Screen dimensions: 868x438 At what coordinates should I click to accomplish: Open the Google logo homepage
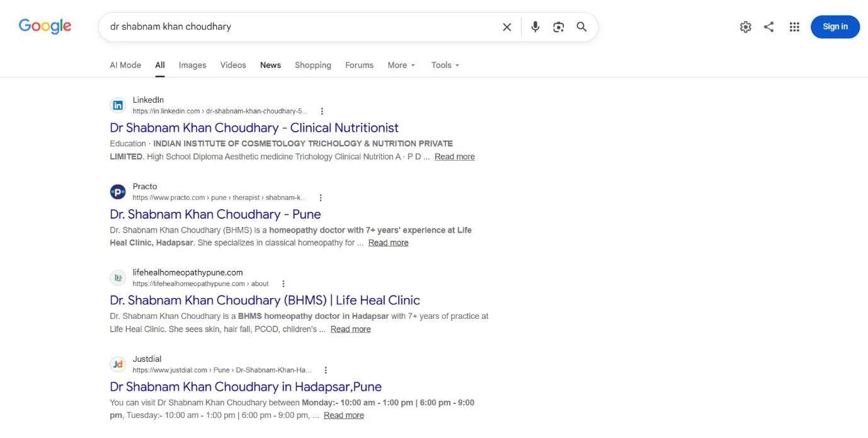[x=45, y=26]
